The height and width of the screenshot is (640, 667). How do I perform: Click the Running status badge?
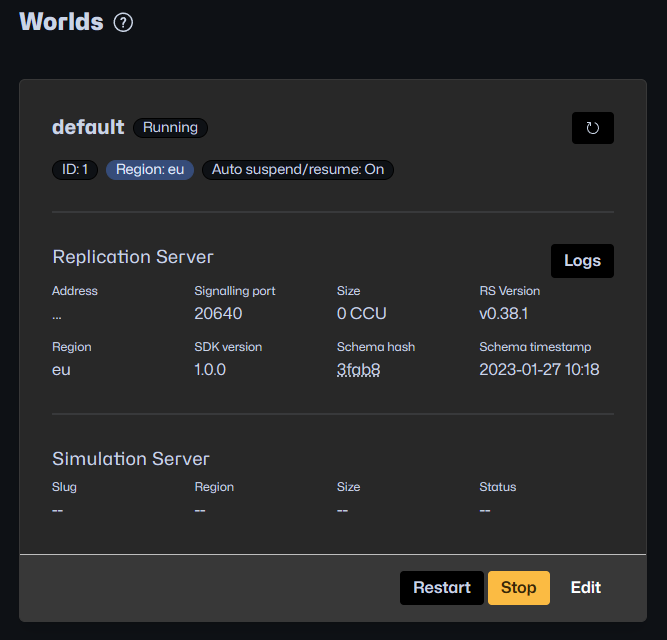pyautogui.click(x=170, y=128)
